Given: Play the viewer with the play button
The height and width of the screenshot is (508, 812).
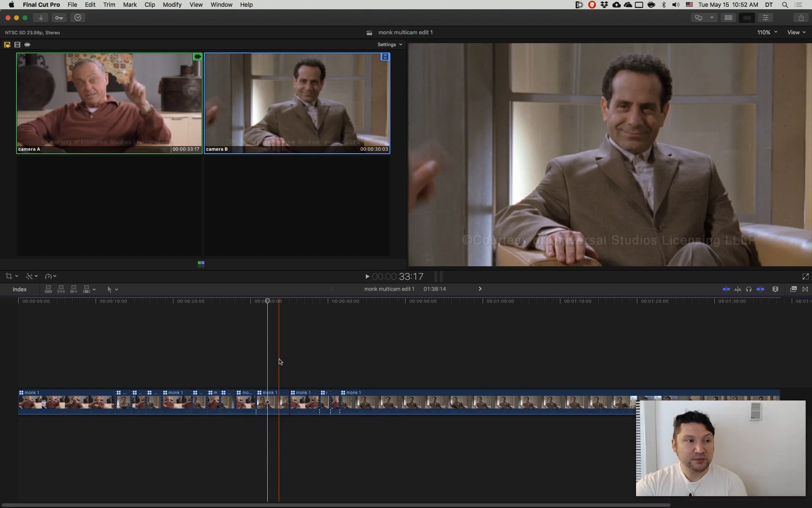Looking at the screenshot, I should [367, 276].
